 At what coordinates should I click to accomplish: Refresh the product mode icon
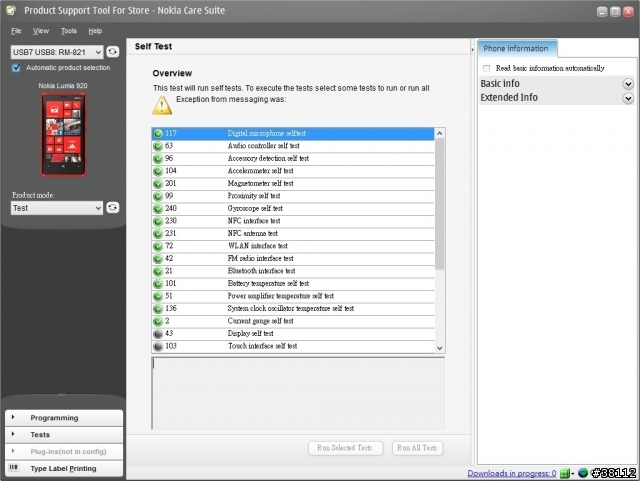click(112, 207)
